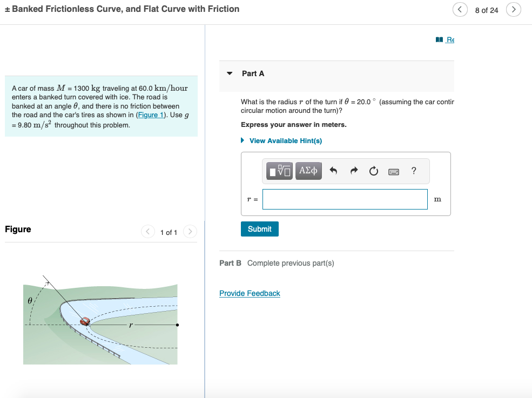Click the question mark help icon

(x=413, y=171)
